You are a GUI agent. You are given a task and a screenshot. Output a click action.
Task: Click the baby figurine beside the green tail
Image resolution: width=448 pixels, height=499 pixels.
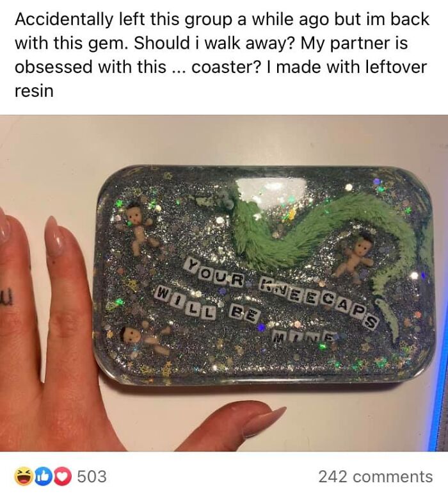coord(353,258)
